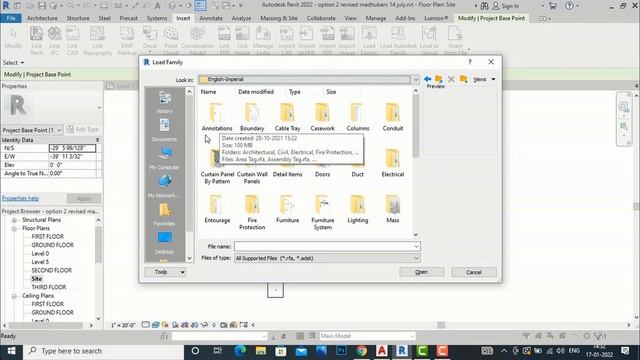Open the Boundary folder
Screen dimensions: 640x360
(x=252, y=117)
